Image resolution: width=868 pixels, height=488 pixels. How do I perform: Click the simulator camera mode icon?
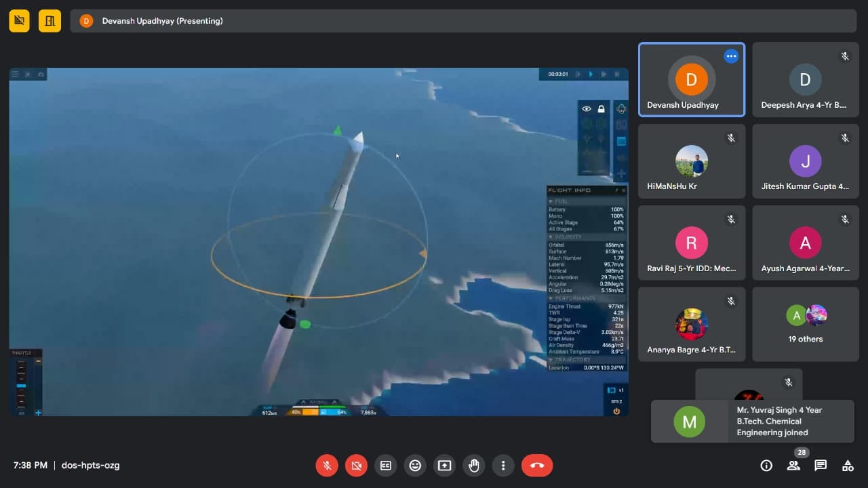click(41, 74)
